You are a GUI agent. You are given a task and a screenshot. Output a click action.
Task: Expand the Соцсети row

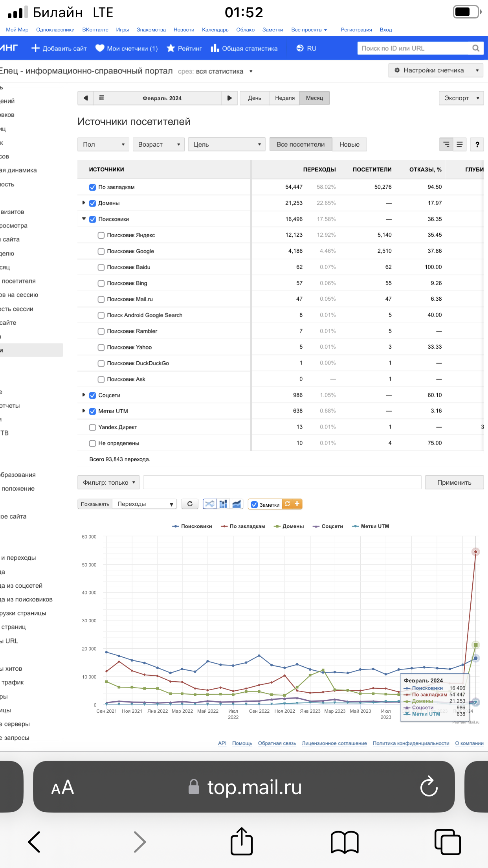pos(84,395)
